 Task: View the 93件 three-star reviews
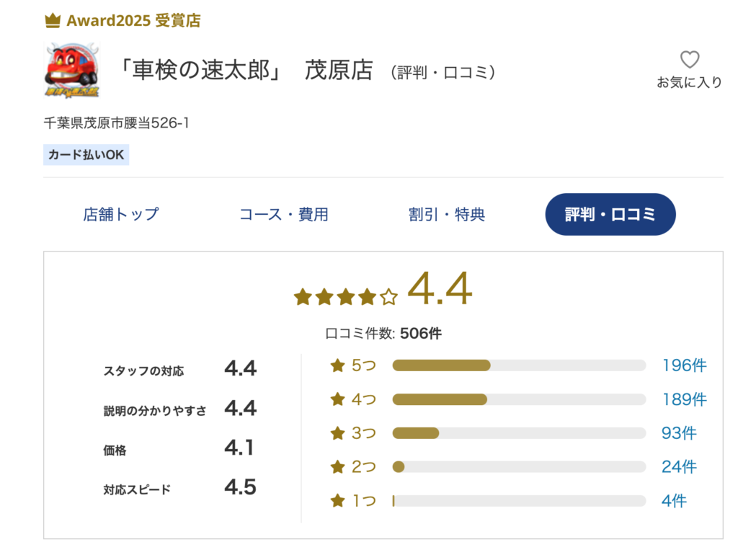[x=679, y=433]
